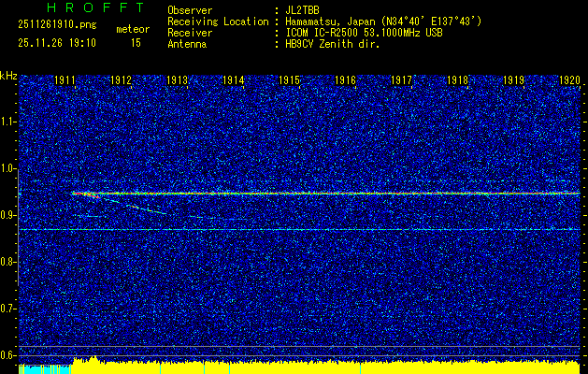This screenshot has width=588, height=374.
Task: Click the kHz axis unit label
Action: coord(8,75)
